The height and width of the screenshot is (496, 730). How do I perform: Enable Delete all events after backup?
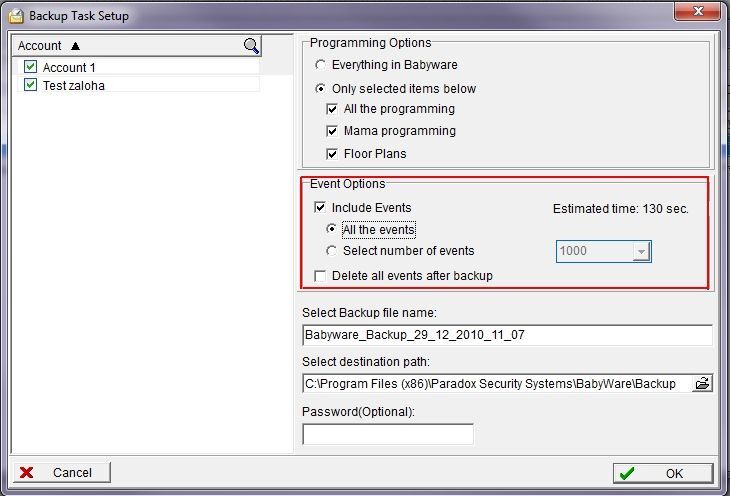coord(320,276)
